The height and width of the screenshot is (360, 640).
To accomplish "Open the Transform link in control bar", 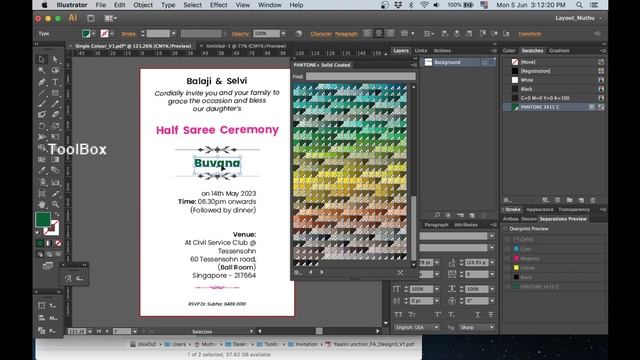I will [x=530, y=34].
